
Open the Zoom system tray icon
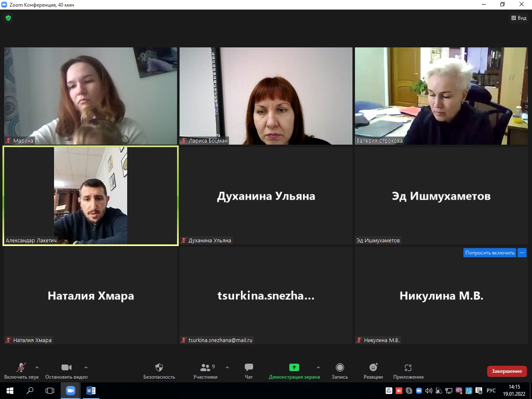coord(419,391)
